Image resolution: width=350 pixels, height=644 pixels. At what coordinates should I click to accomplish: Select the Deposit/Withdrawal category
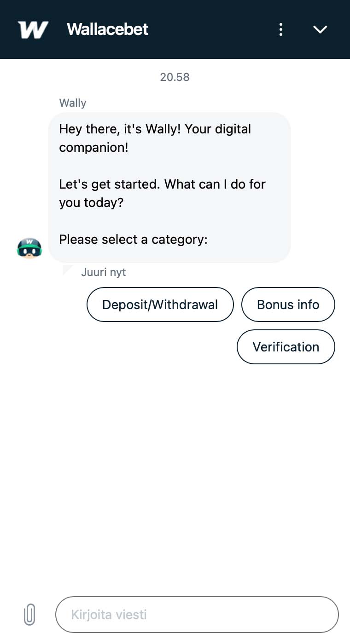160,305
